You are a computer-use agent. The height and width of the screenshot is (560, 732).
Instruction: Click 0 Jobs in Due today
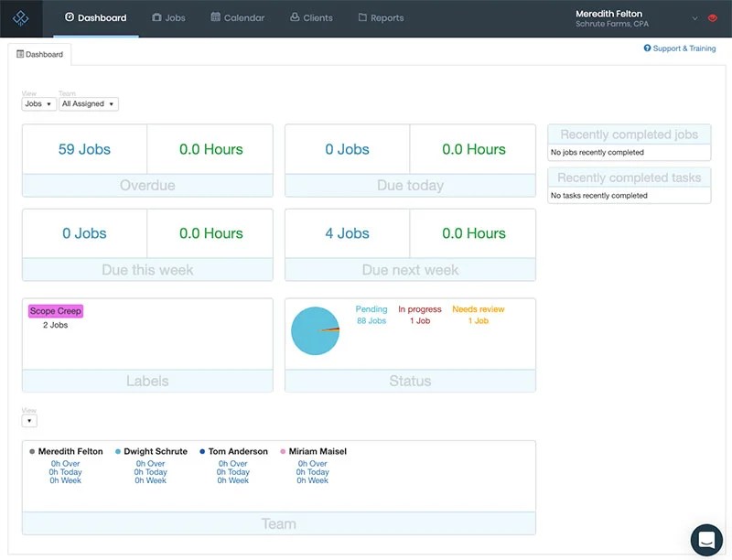pos(348,149)
